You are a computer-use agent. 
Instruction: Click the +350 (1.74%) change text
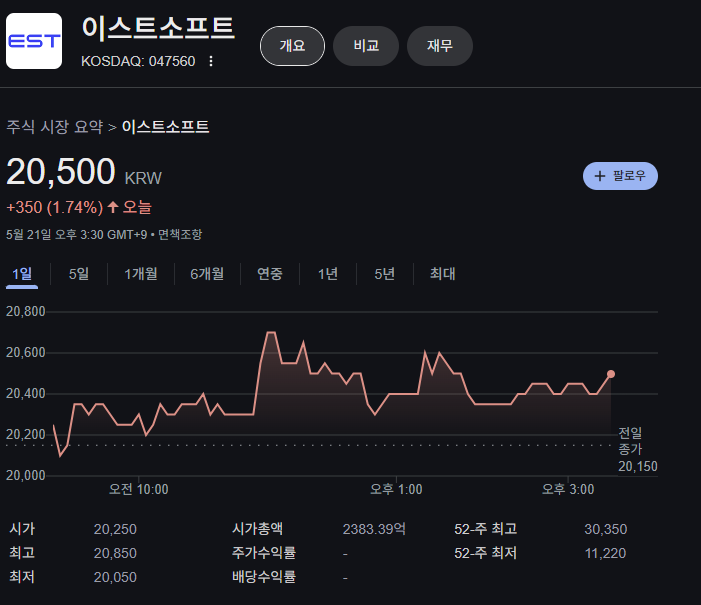[x=55, y=207]
